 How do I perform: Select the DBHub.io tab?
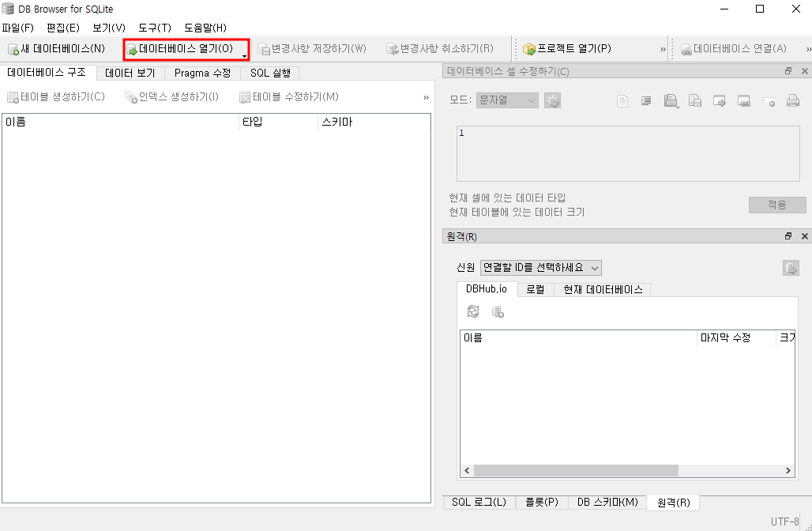coord(487,289)
